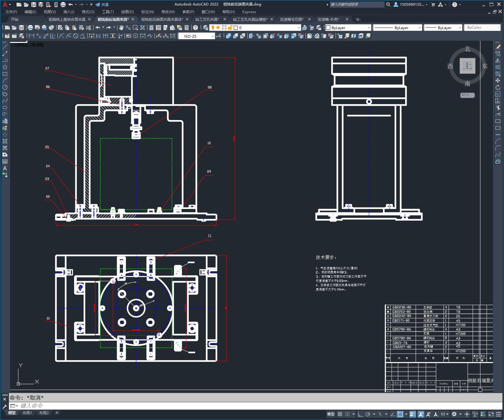Screen dimensions: 504x420
Task: Open the ByColor color control
Action: [x=482, y=28]
